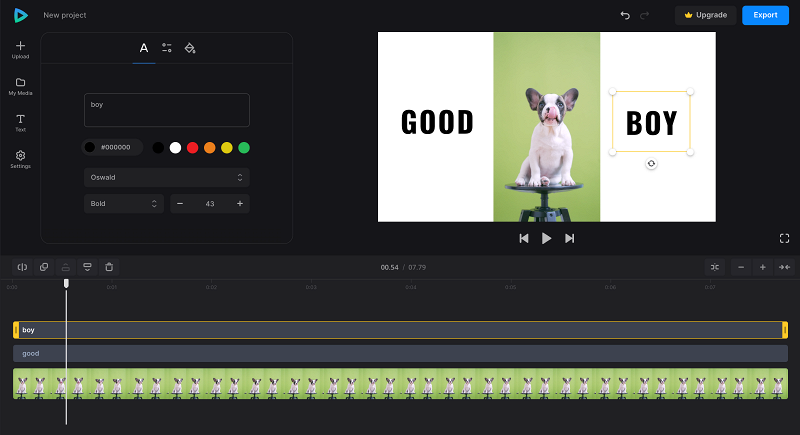Screen dimensions: 800x435
Task: Select the BOY text box on canvas
Action: 652,123
